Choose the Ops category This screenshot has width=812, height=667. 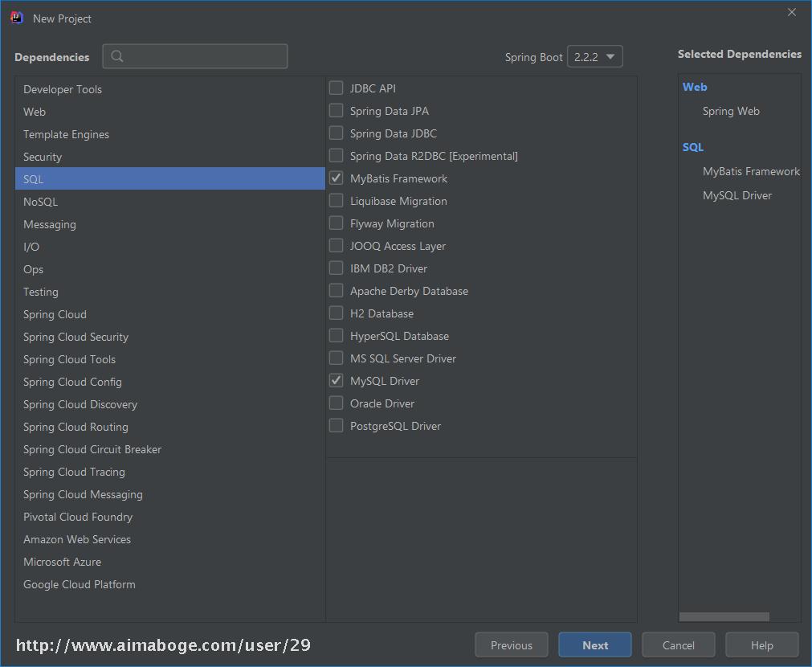point(170,269)
